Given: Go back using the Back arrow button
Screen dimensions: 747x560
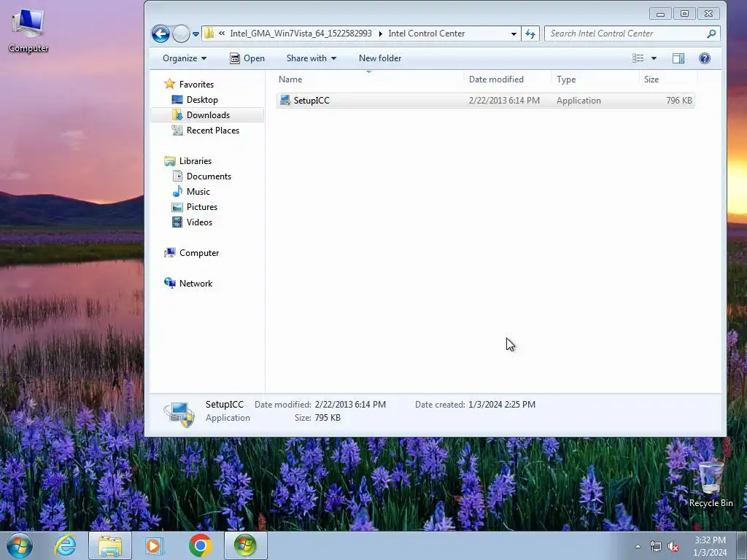Looking at the screenshot, I should click(x=160, y=34).
